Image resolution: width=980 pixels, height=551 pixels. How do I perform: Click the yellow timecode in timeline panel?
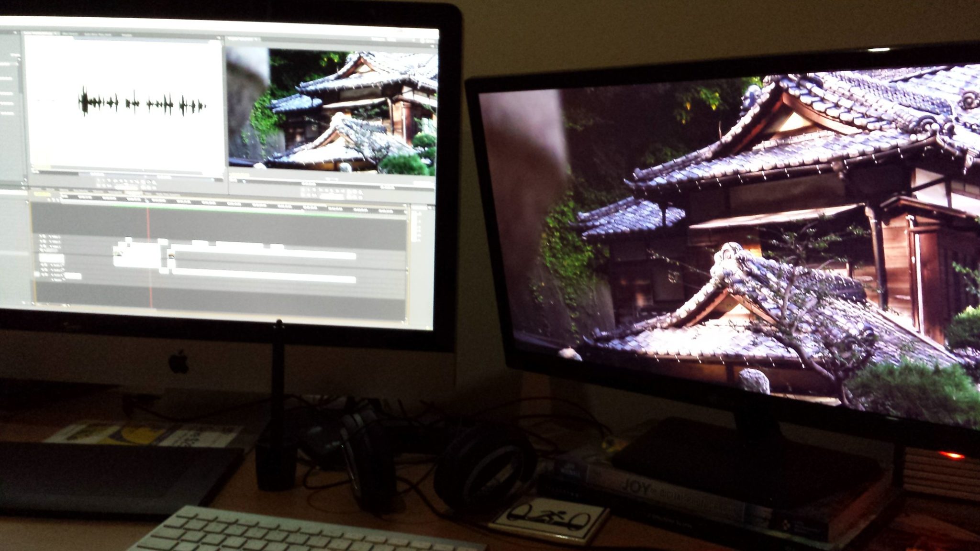[x=42, y=194]
